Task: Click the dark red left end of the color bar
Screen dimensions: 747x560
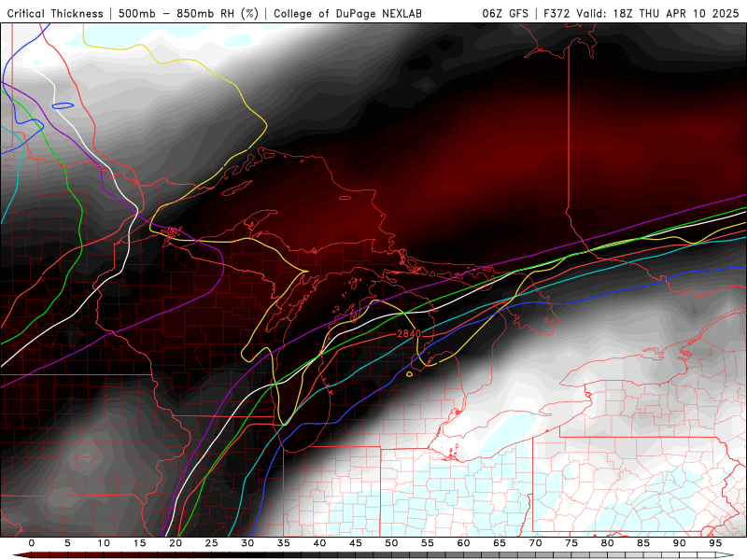Action: pyautogui.click(x=22, y=555)
